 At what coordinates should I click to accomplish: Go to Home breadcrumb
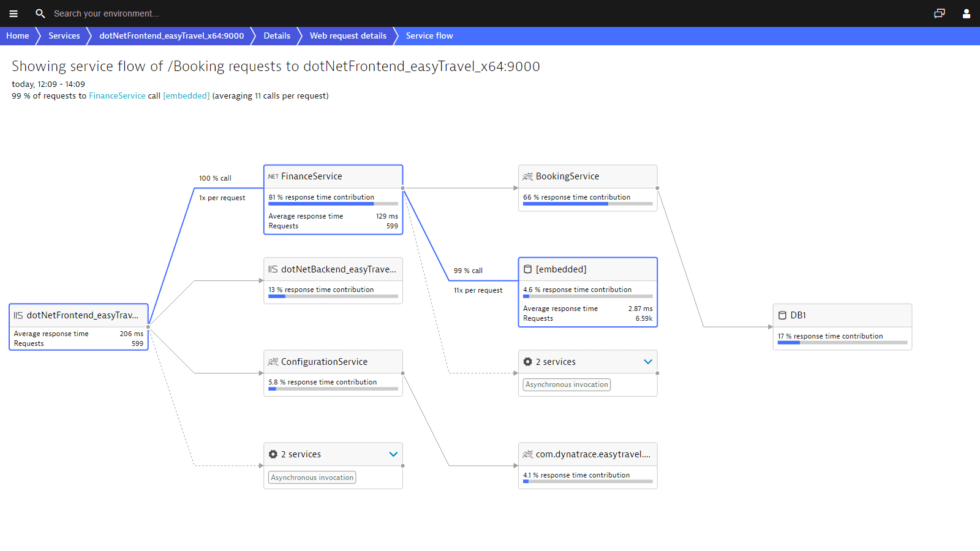(18, 36)
